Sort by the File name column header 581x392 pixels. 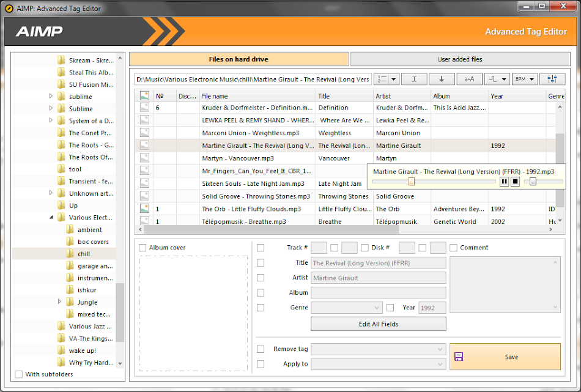click(x=257, y=96)
